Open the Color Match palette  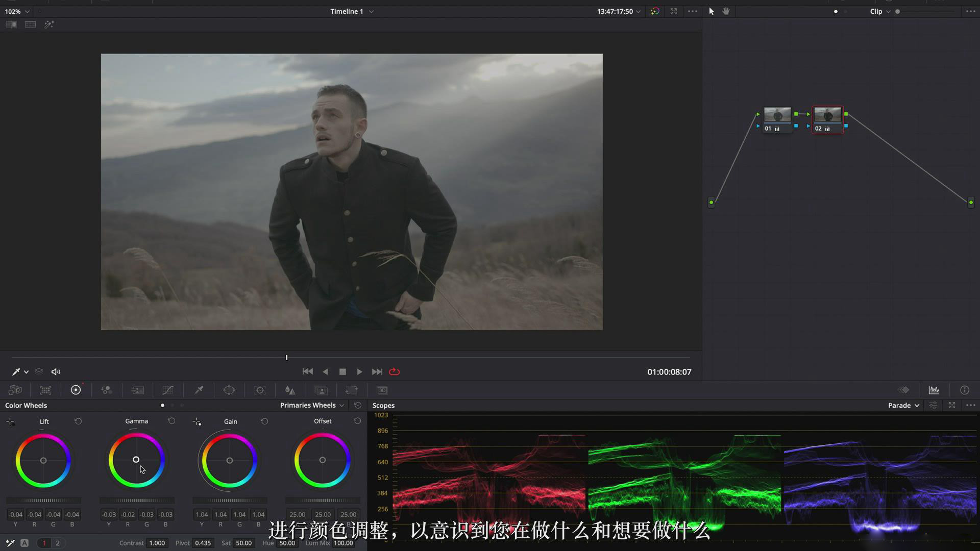46,390
